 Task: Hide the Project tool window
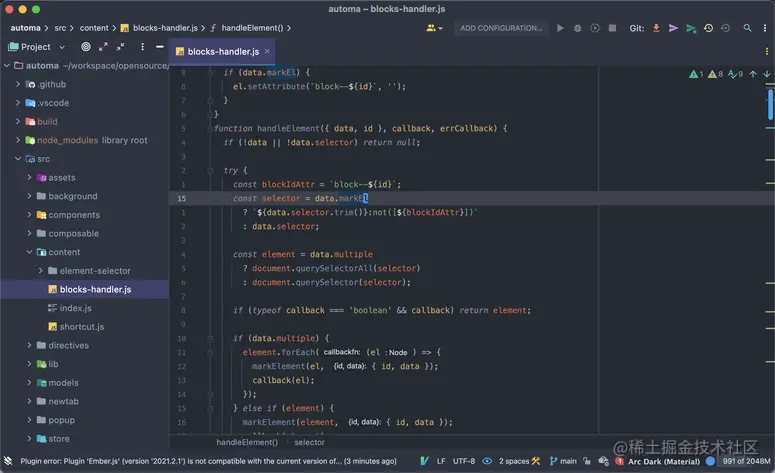point(160,47)
